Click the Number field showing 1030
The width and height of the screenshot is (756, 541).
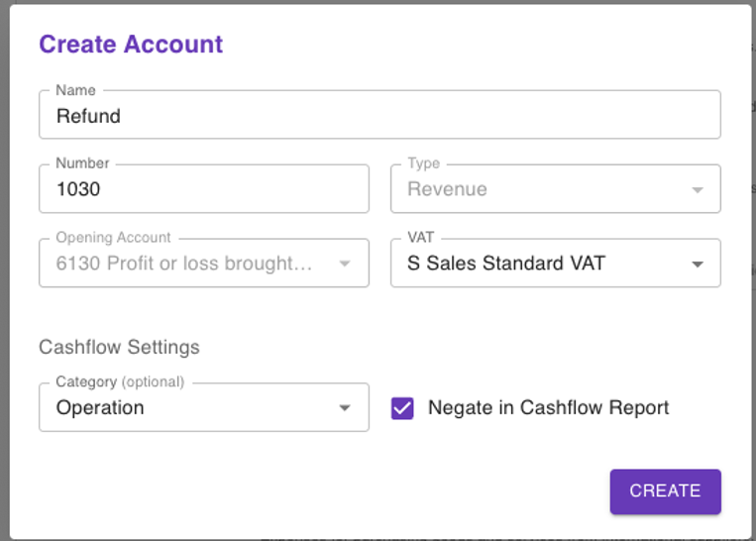203,189
